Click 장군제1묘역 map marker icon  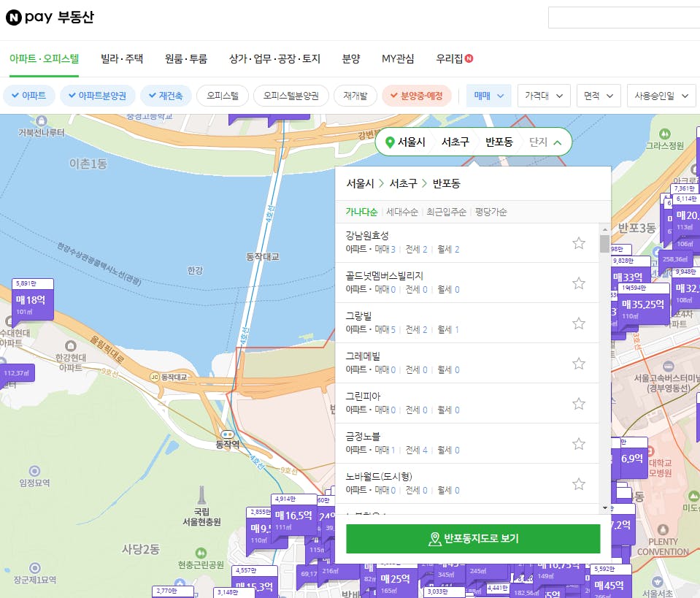35,568
